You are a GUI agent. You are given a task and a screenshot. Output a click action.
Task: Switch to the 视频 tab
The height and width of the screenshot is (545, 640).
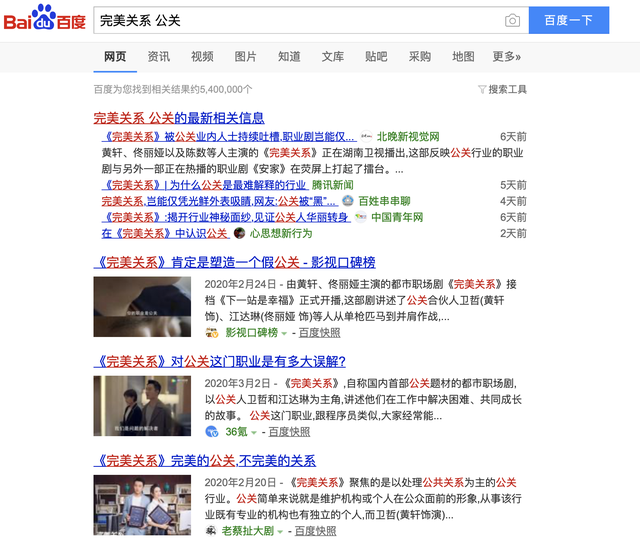pyautogui.click(x=202, y=56)
